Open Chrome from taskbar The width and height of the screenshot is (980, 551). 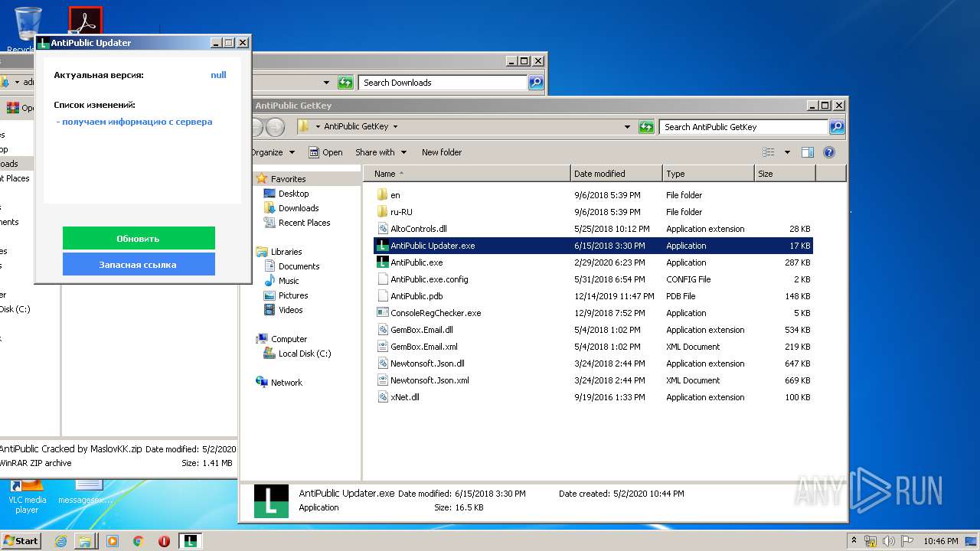click(138, 540)
